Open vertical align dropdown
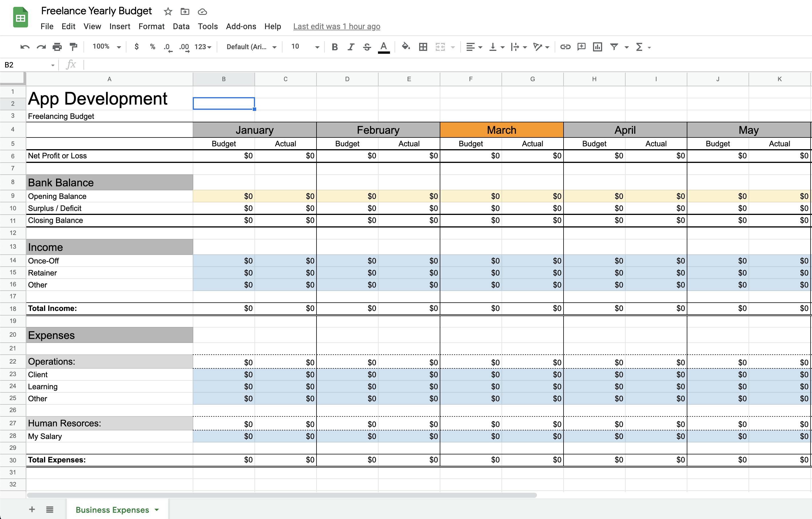812x519 pixels. (496, 47)
